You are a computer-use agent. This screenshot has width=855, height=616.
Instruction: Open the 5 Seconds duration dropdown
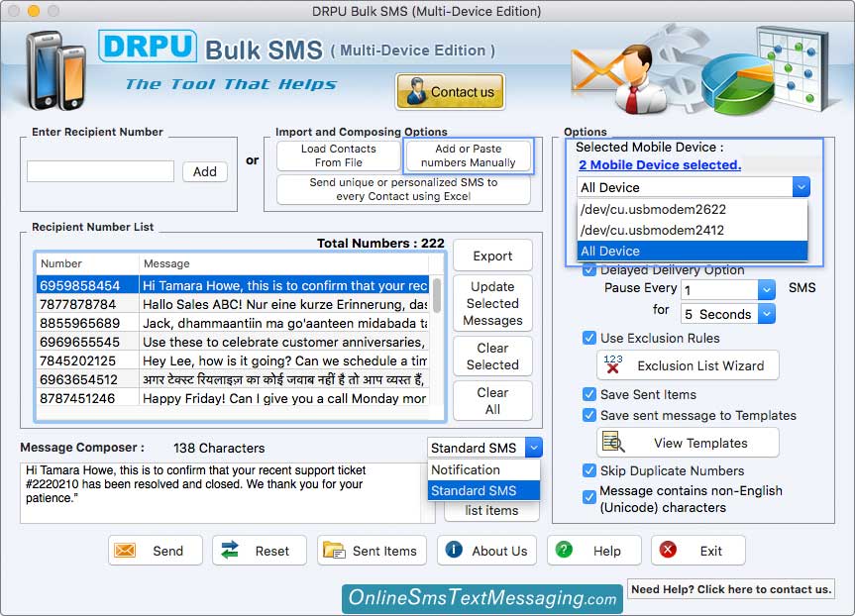tap(766, 314)
